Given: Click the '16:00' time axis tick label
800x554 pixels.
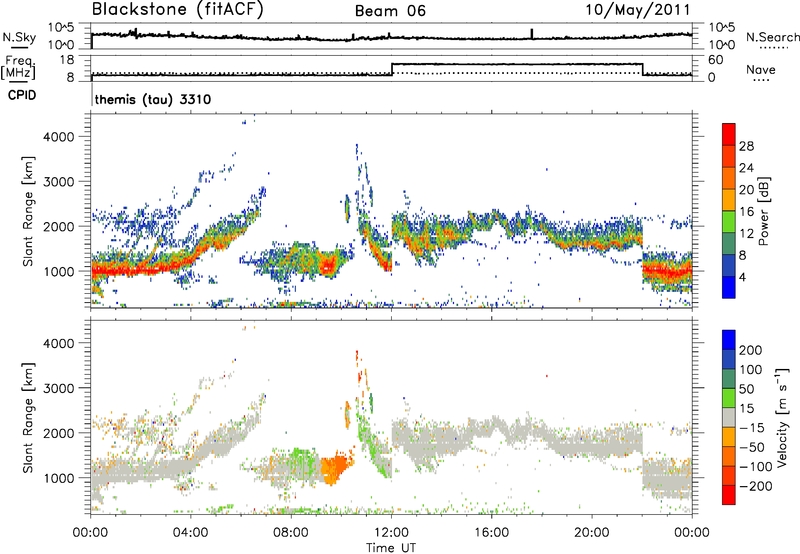Looking at the screenshot, I should 491,533.
